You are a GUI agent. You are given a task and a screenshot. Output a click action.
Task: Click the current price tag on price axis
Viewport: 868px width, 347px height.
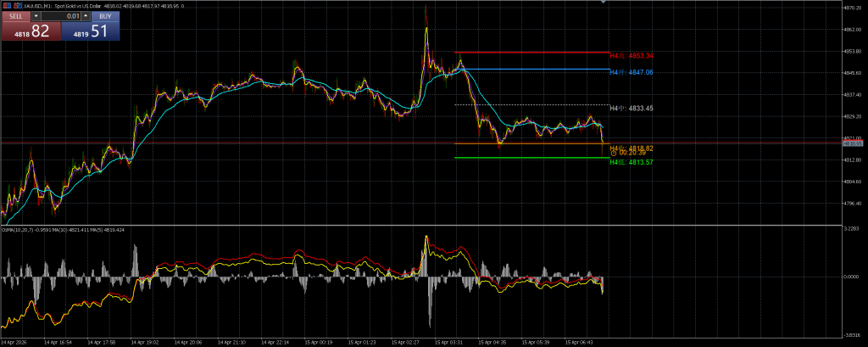(851, 143)
